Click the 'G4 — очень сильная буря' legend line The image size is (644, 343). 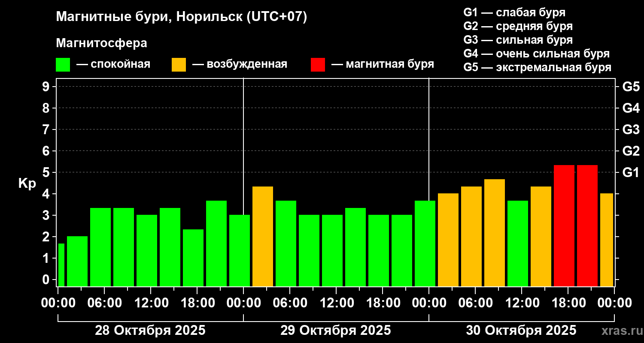pyautogui.click(x=537, y=54)
